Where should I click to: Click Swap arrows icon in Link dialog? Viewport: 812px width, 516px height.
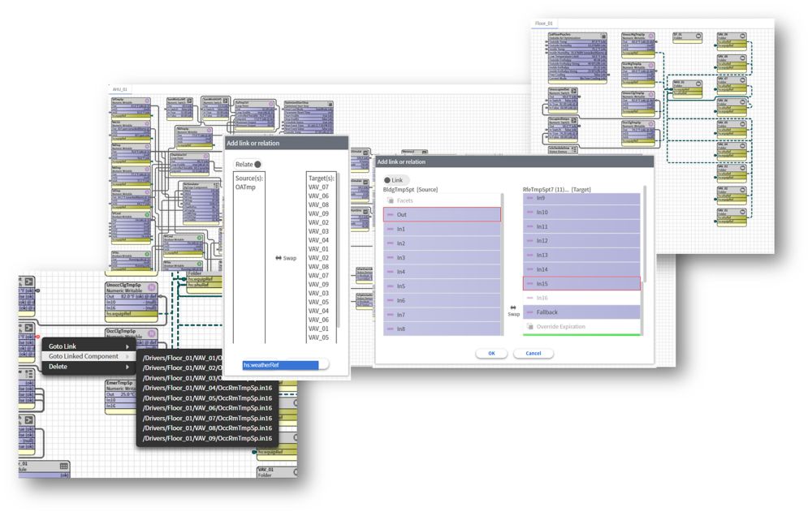513,307
